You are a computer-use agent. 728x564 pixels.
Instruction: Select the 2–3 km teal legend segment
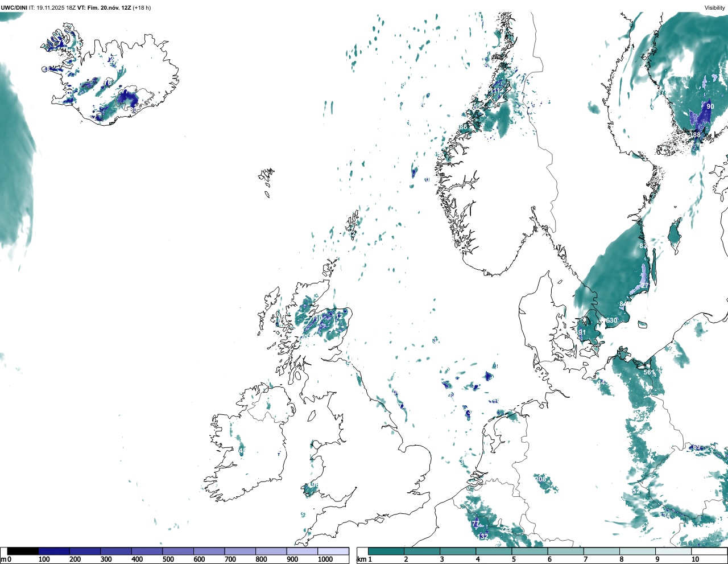click(422, 551)
